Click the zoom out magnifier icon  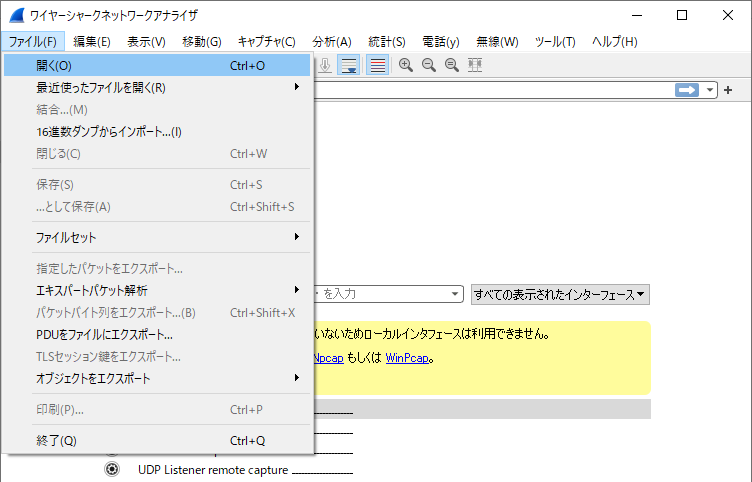(x=429, y=65)
